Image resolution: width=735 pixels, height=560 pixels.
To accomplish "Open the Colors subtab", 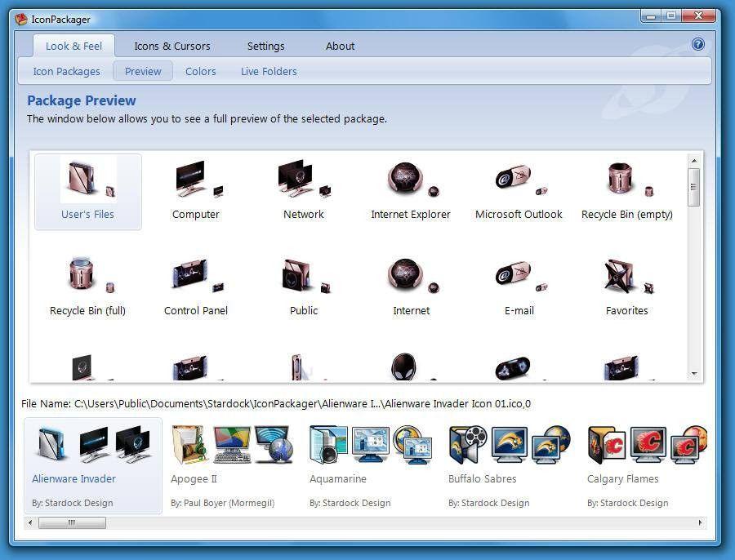I will 201,72.
